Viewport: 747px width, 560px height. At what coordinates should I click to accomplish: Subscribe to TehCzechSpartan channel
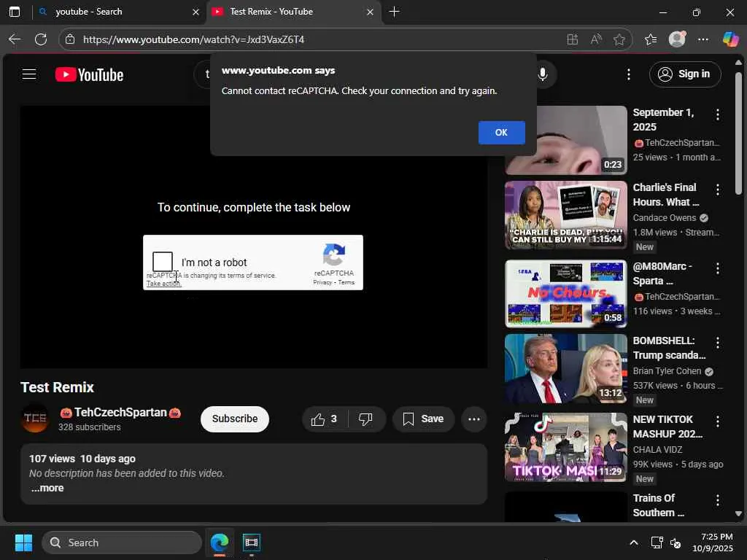click(x=234, y=419)
